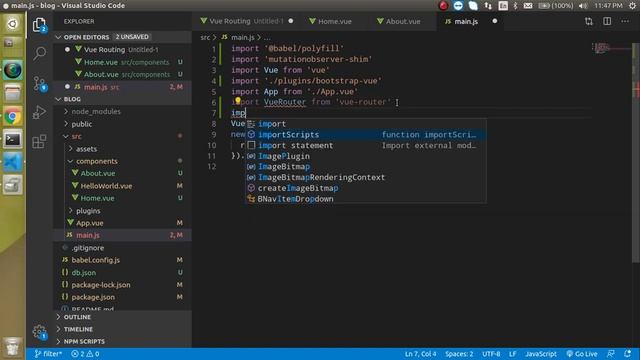Choose the importScripts suggestion

pos(366,135)
